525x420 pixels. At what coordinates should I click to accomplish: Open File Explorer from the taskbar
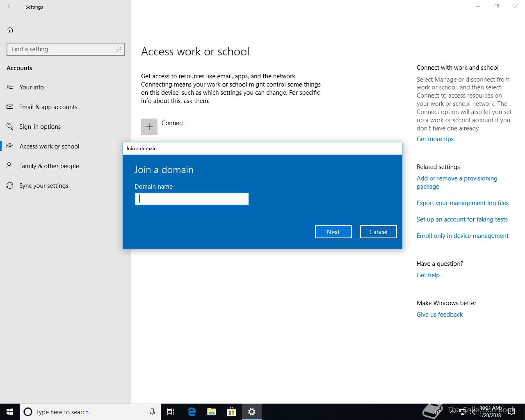[212, 412]
